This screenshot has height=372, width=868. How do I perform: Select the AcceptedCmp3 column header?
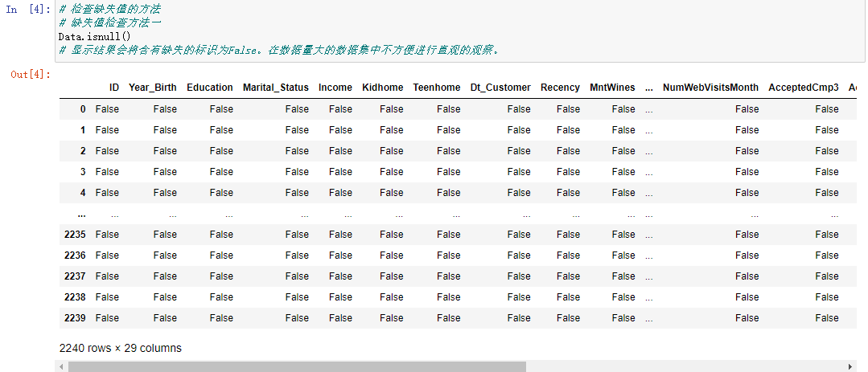click(x=804, y=88)
